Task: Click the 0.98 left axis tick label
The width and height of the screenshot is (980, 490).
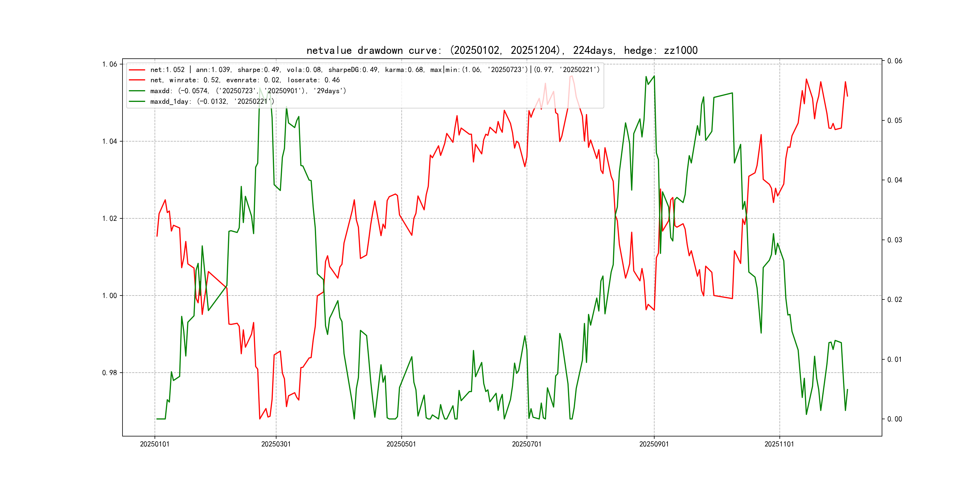Action: point(109,373)
